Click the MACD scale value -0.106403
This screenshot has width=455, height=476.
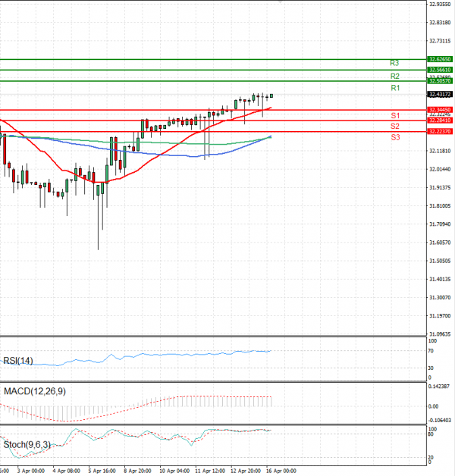tap(440, 420)
